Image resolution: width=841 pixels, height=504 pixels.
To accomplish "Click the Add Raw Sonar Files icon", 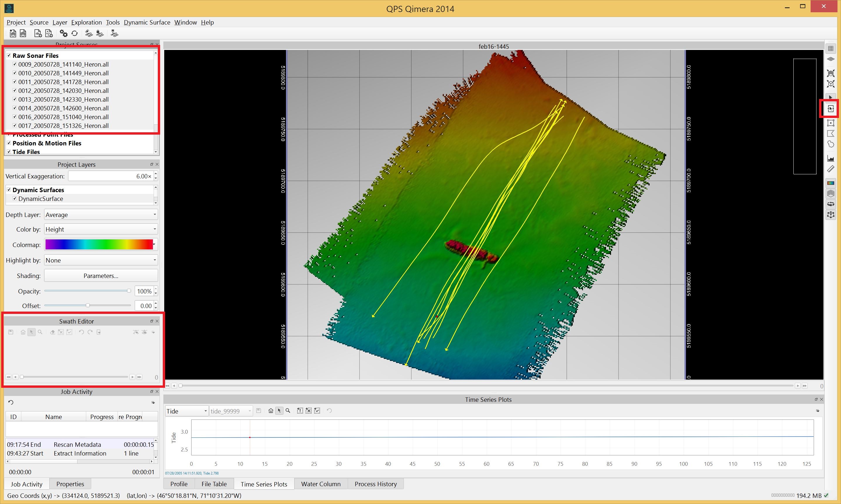I will pyautogui.click(x=38, y=33).
